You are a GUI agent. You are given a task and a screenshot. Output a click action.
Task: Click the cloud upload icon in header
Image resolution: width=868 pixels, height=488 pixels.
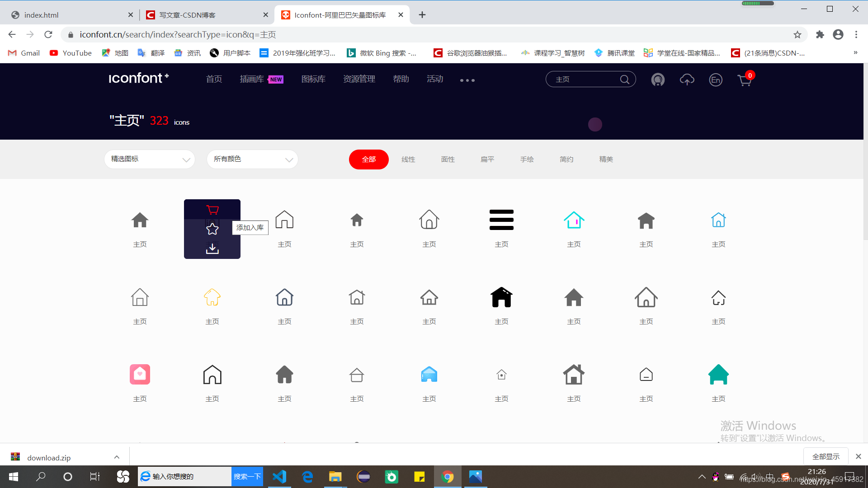pos(687,80)
